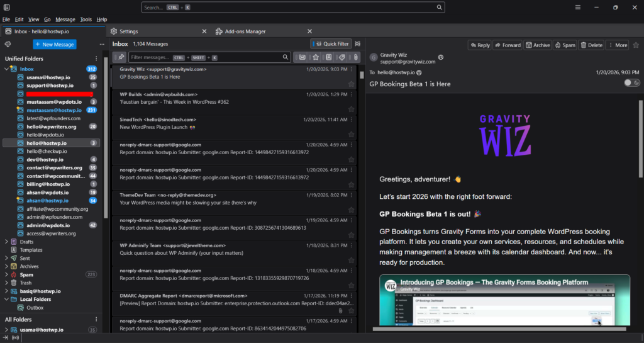Expand usama@hostwp.io under All Folders

pos(6,329)
